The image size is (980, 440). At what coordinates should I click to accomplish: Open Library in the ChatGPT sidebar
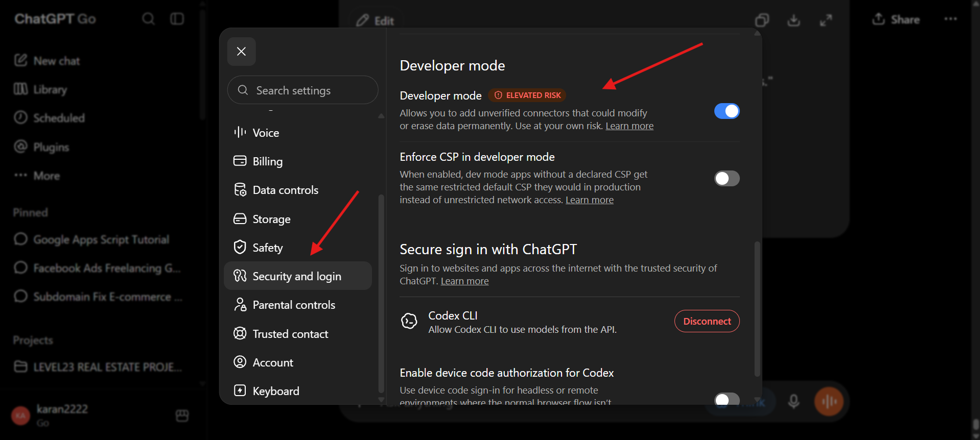(x=40, y=89)
